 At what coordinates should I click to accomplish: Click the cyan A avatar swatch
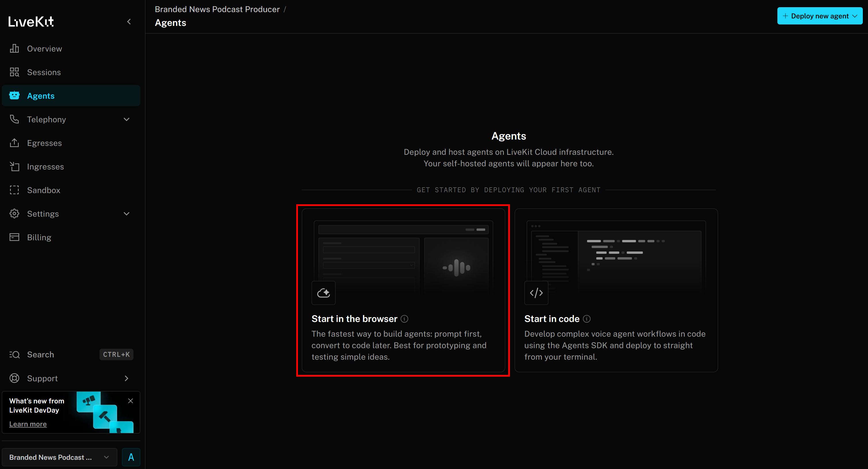tap(131, 457)
